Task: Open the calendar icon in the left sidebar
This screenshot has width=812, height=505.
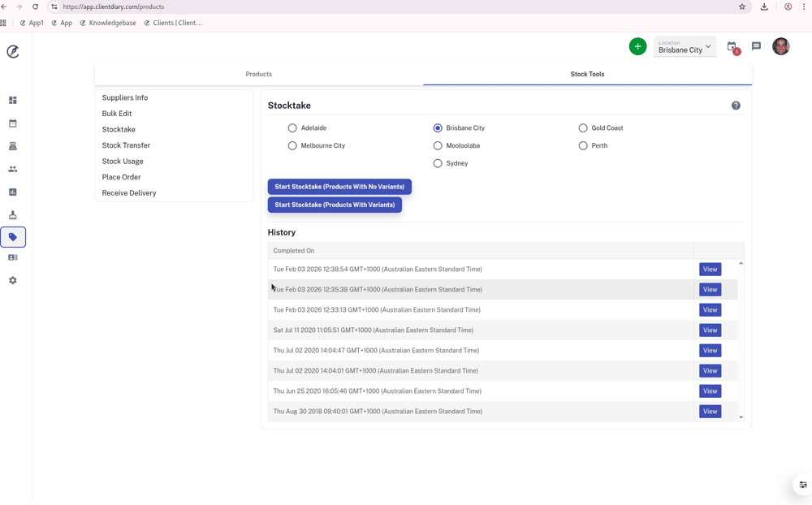Action: click(x=13, y=123)
